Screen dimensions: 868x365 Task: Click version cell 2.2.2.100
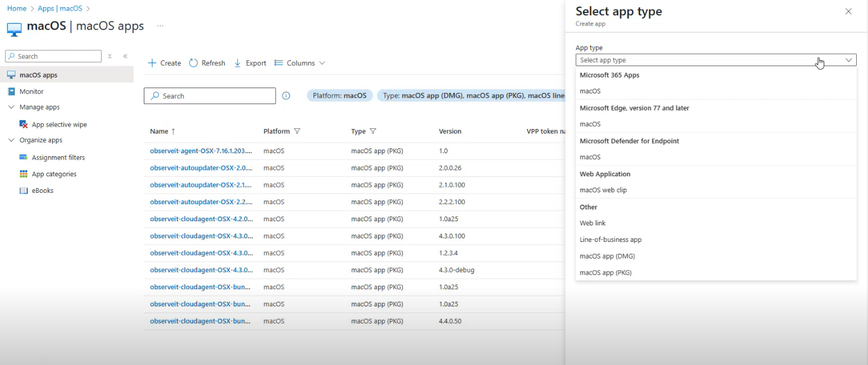click(x=452, y=202)
